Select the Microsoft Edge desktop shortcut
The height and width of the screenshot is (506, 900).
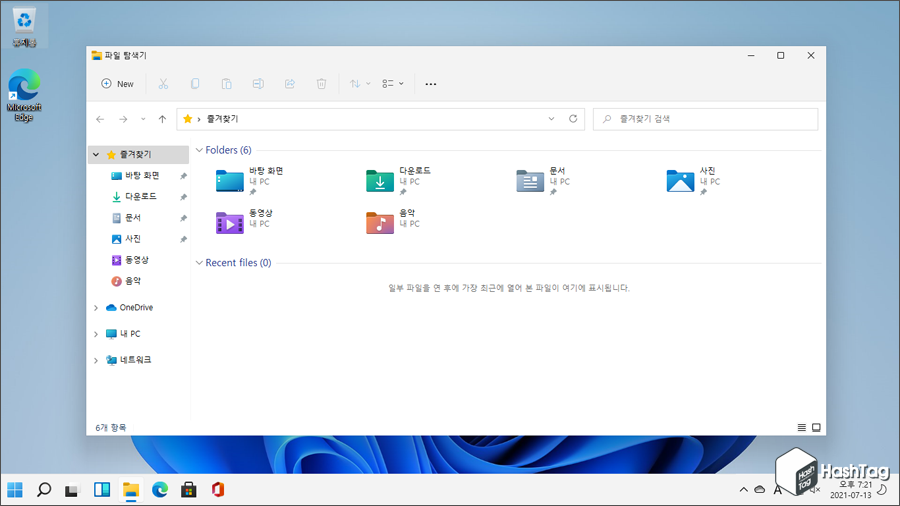tap(24, 95)
